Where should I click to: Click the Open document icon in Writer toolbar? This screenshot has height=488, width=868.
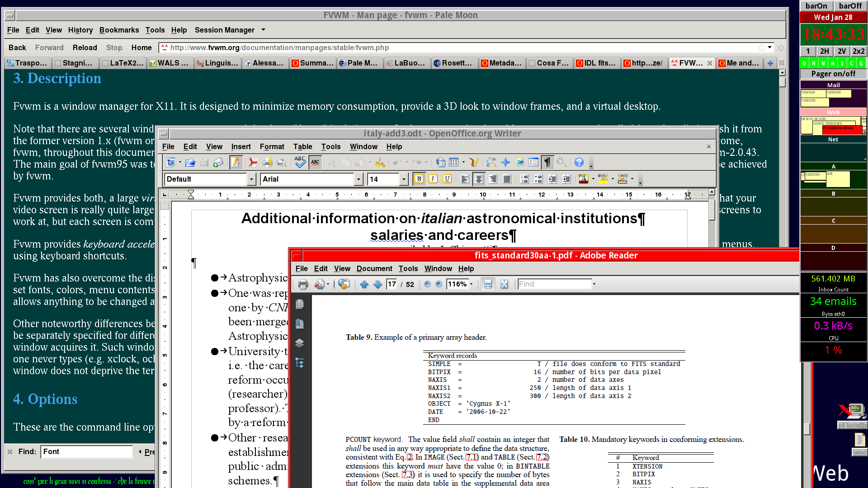190,163
